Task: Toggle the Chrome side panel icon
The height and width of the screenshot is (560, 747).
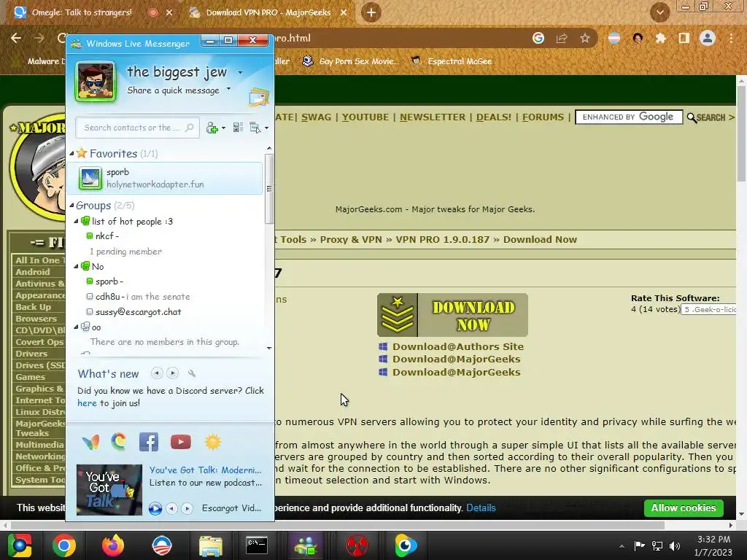Action: tap(684, 38)
